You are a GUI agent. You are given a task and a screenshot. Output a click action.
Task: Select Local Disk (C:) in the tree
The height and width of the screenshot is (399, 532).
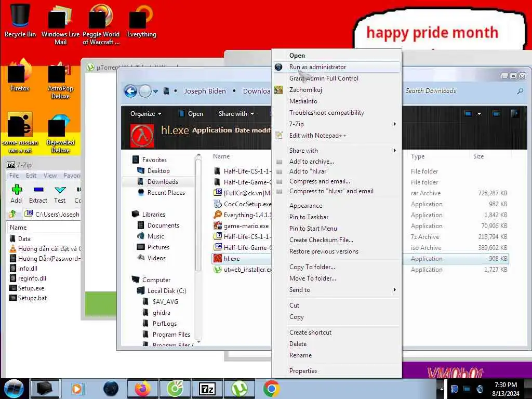point(167,291)
